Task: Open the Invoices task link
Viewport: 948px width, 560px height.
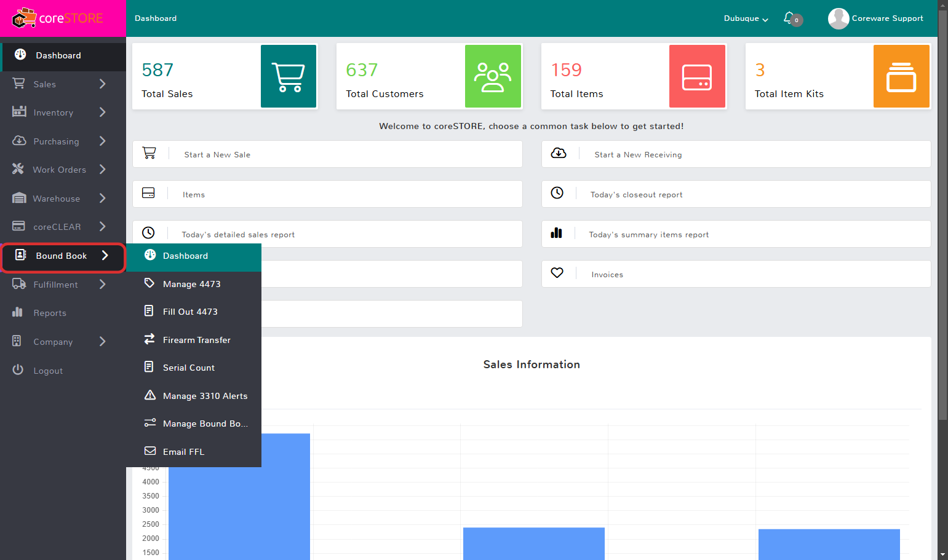Action: pos(736,274)
